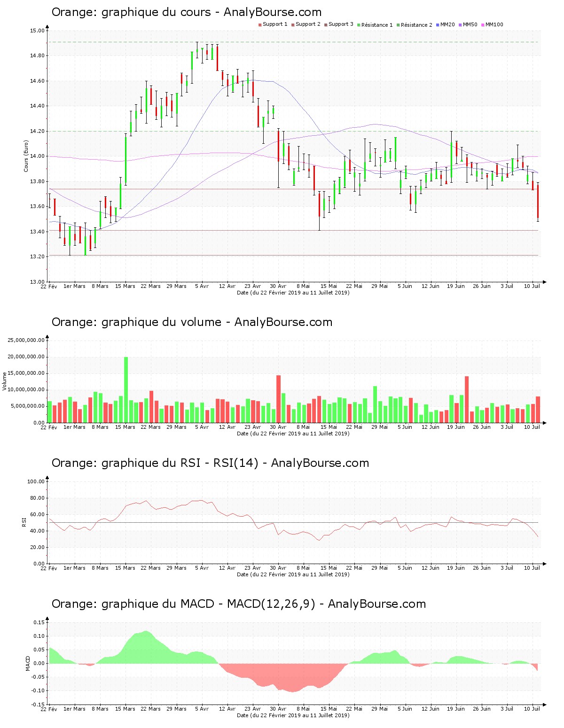
Task: Click '10 Juil' date label under RSI chart
Action: pyautogui.click(x=532, y=568)
